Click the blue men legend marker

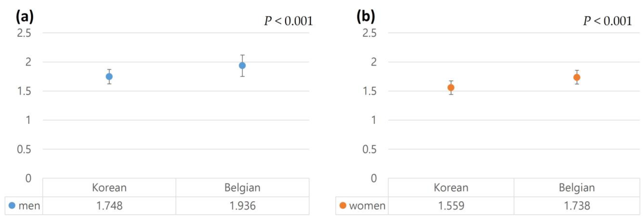[x=12, y=205]
